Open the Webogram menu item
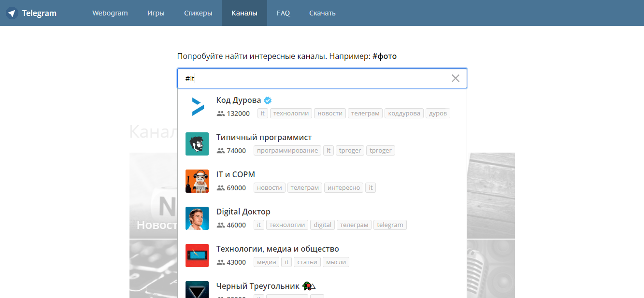The image size is (644, 298). tap(110, 13)
